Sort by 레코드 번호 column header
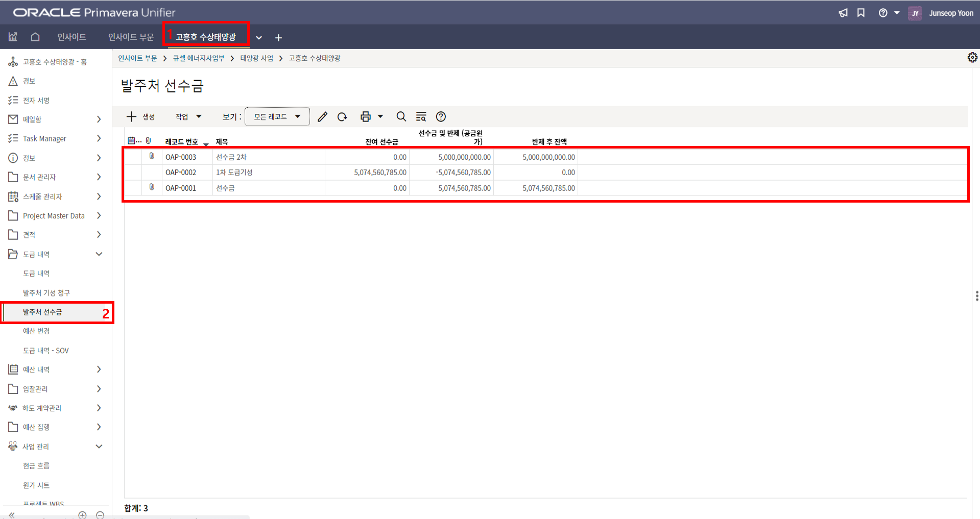 182,142
